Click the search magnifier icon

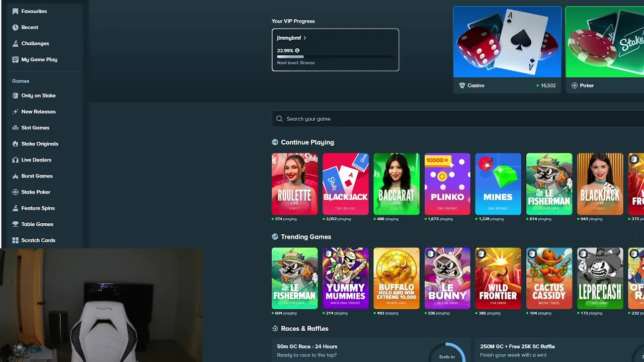click(279, 119)
